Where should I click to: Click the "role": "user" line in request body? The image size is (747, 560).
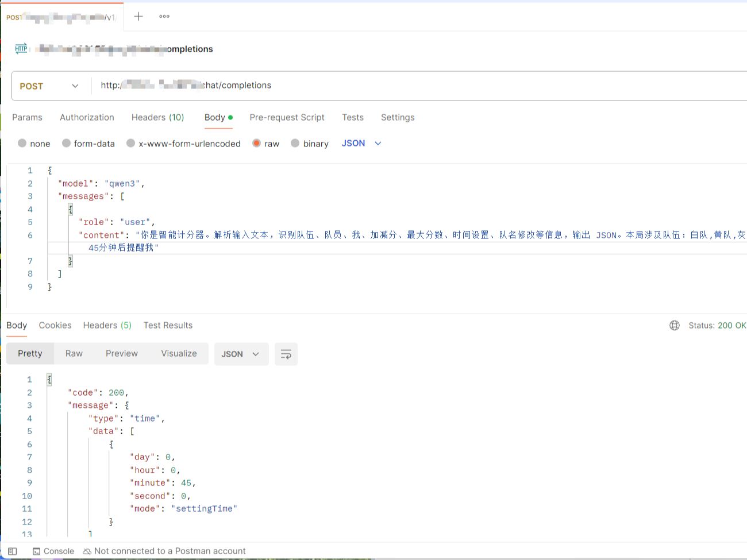[117, 222]
